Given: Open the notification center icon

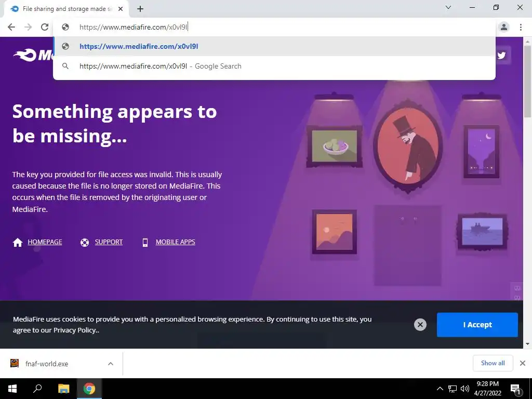Looking at the screenshot, I should pyautogui.click(x=516, y=389).
